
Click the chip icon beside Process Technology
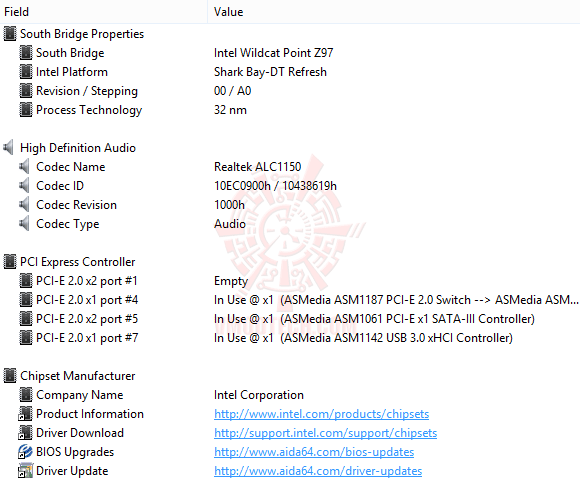(x=26, y=110)
